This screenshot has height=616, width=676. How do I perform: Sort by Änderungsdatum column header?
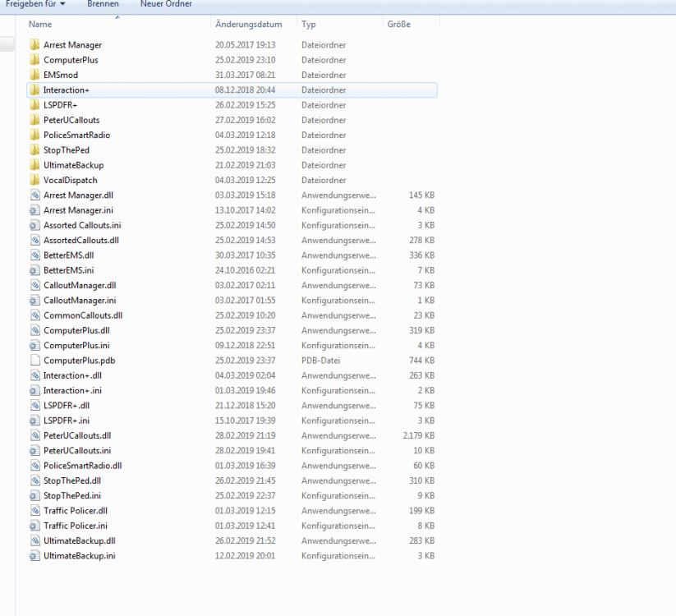tap(249, 24)
